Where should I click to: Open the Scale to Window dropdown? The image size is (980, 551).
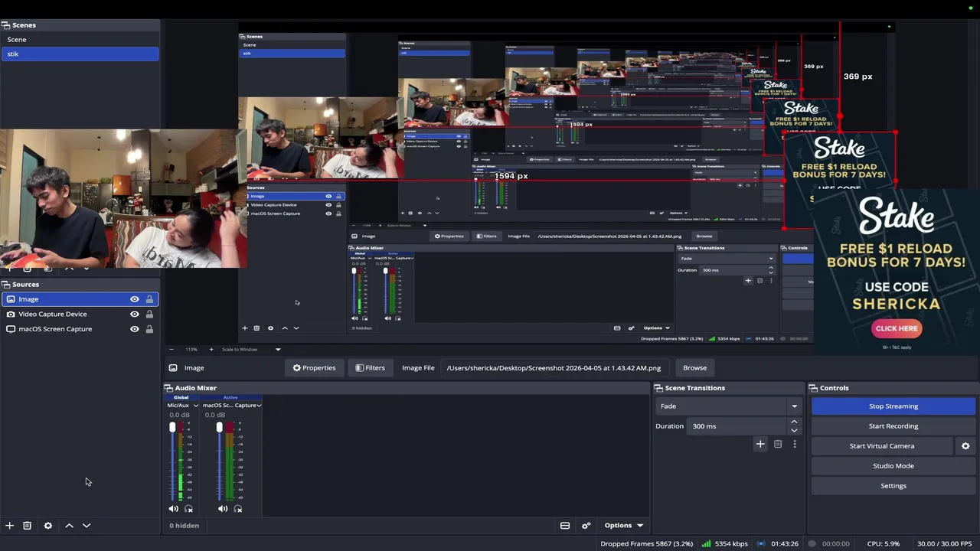251,350
